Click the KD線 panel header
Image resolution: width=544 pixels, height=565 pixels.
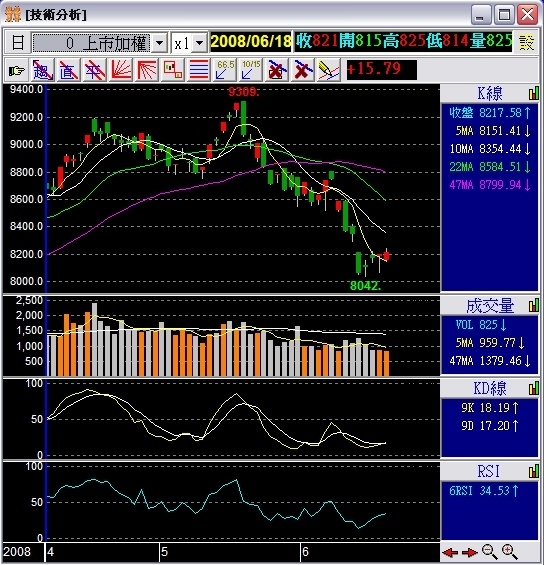(x=490, y=388)
